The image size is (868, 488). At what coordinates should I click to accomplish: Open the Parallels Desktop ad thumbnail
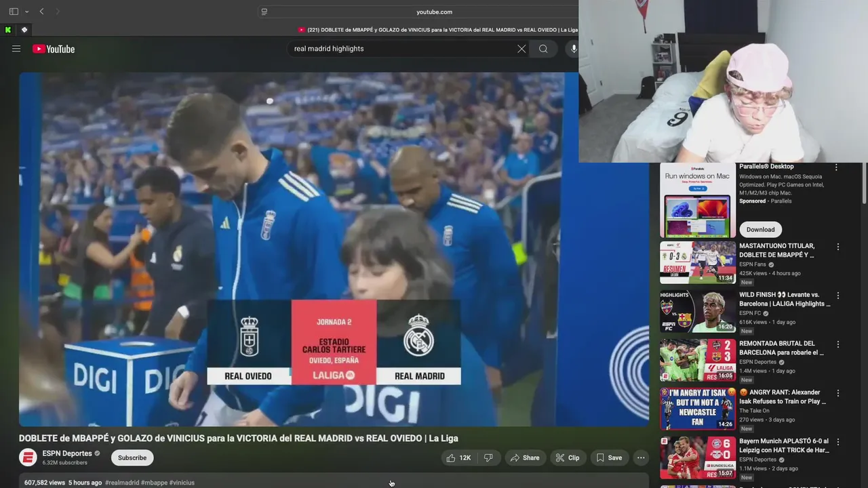tap(698, 200)
